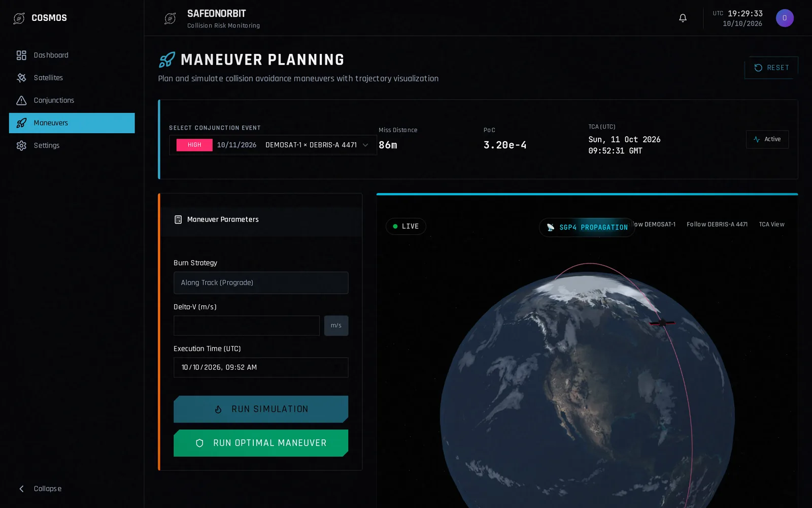Click the shield icon on Optimal Maneuver

(x=199, y=443)
